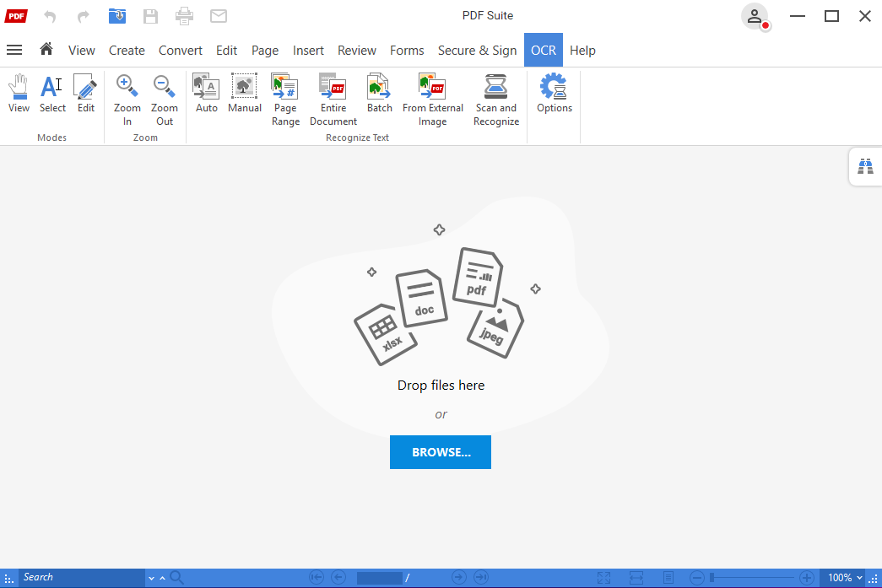The width and height of the screenshot is (882, 588).
Task: Start Scan and Recognize
Action: (495, 100)
